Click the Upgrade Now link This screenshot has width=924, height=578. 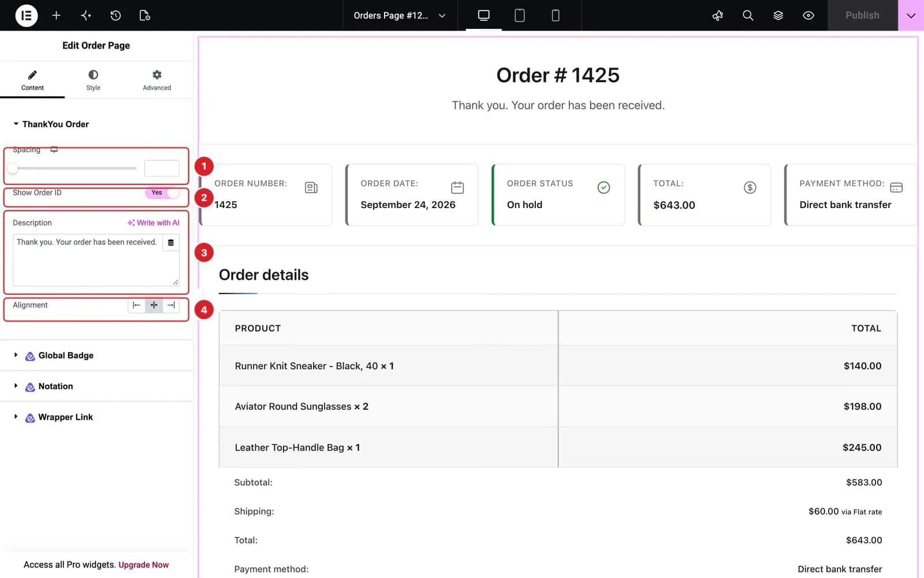(x=143, y=565)
